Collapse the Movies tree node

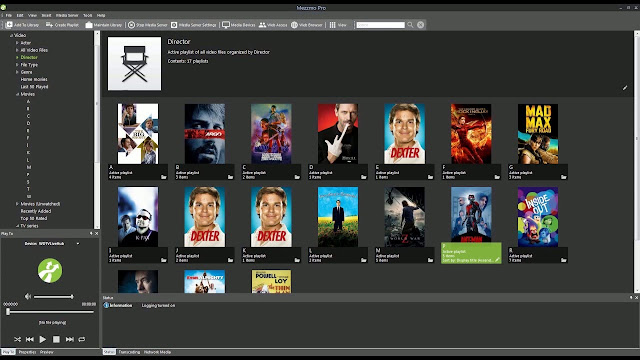coord(17,94)
